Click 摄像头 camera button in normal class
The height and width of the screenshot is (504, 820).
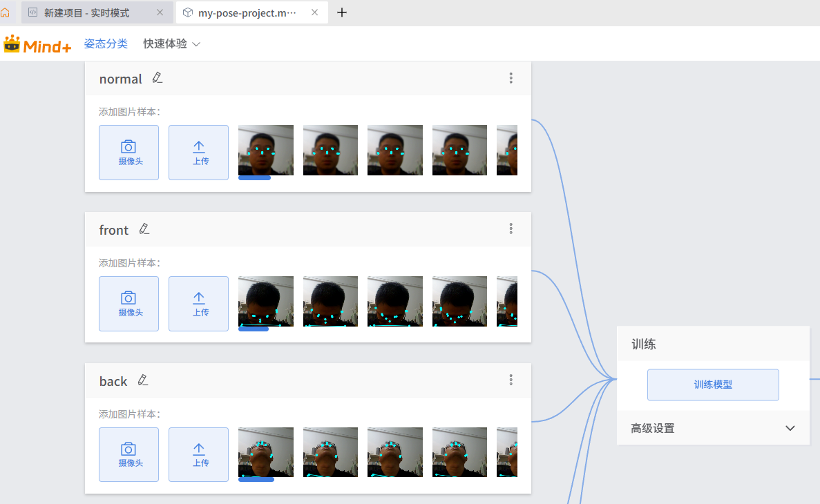[128, 153]
